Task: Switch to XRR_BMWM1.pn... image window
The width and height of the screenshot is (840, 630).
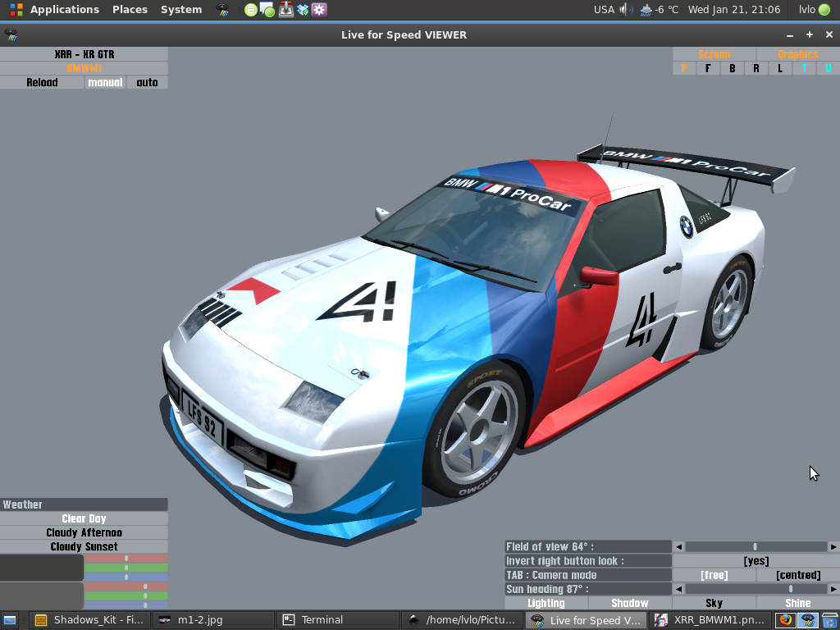Action: 710,620
